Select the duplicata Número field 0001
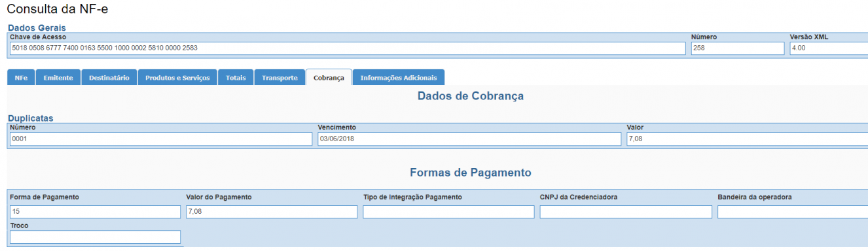Image resolution: width=868 pixels, height=251 pixels. pyautogui.click(x=161, y=139)
